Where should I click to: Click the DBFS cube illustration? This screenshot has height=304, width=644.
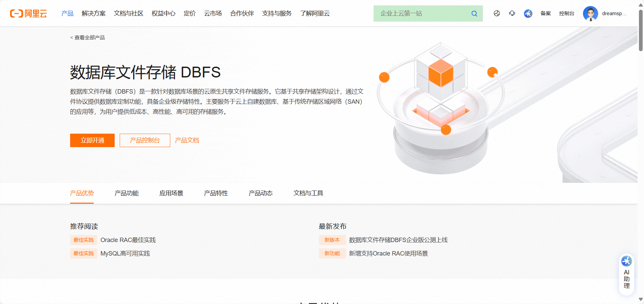441,108
